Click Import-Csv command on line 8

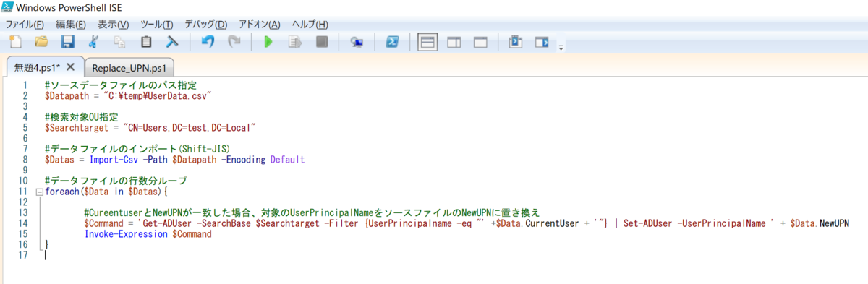pyautogui.click(x=114, y=159)
